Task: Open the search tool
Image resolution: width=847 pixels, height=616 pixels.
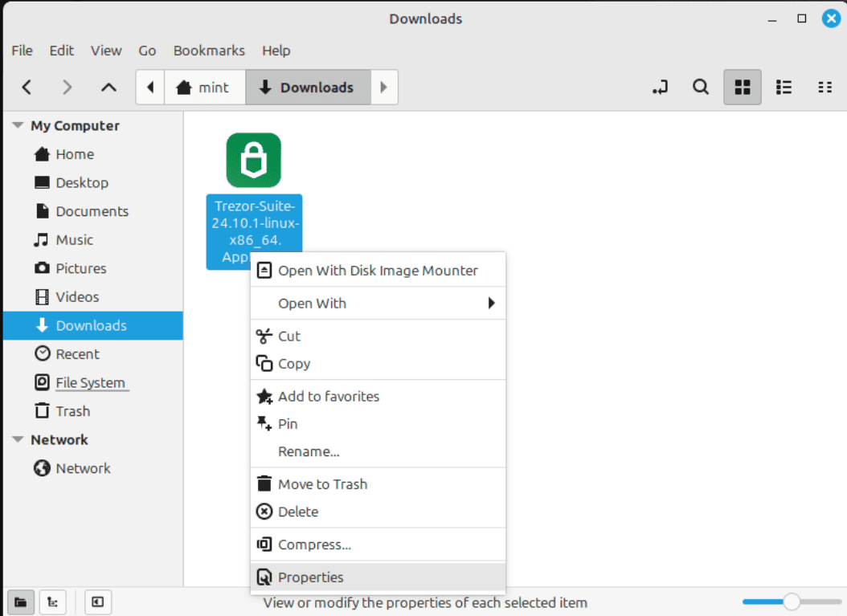Action: point(701,87)
